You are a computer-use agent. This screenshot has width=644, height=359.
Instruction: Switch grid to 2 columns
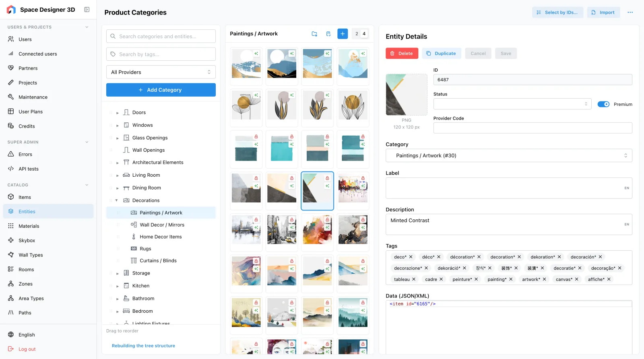pyautogui.click(x=357, y=34)
